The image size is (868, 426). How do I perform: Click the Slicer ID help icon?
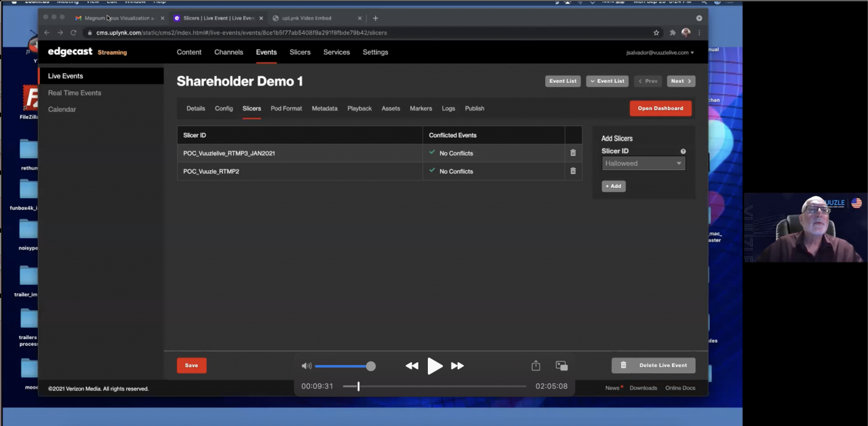coord(683,151)
